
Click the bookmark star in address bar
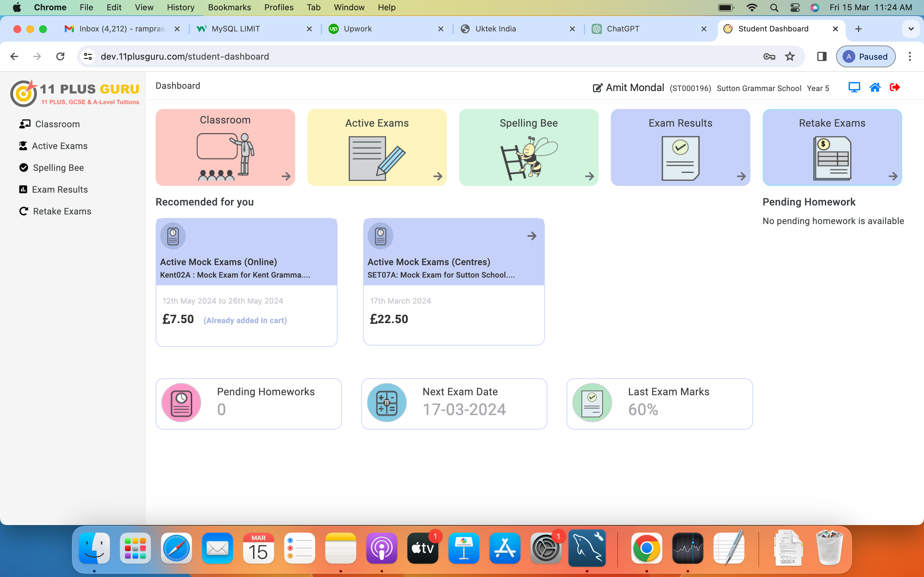tap(790, 56)
